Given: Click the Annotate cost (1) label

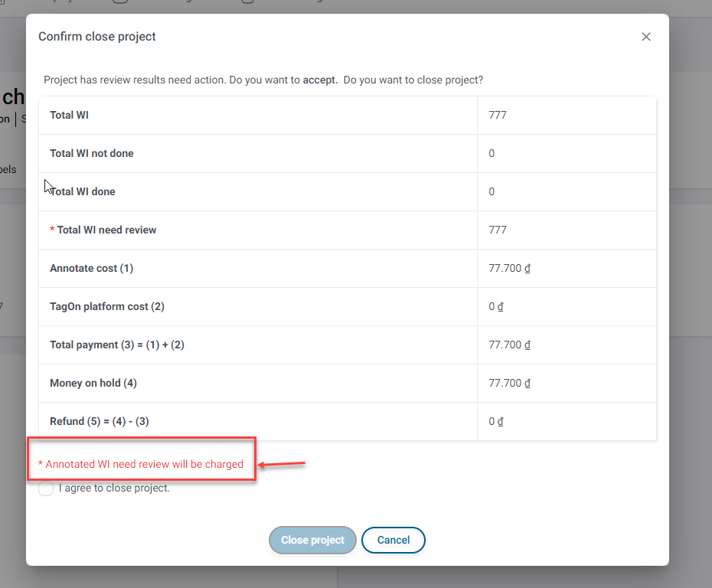Looking at the screenshot, I should (91, 269).
